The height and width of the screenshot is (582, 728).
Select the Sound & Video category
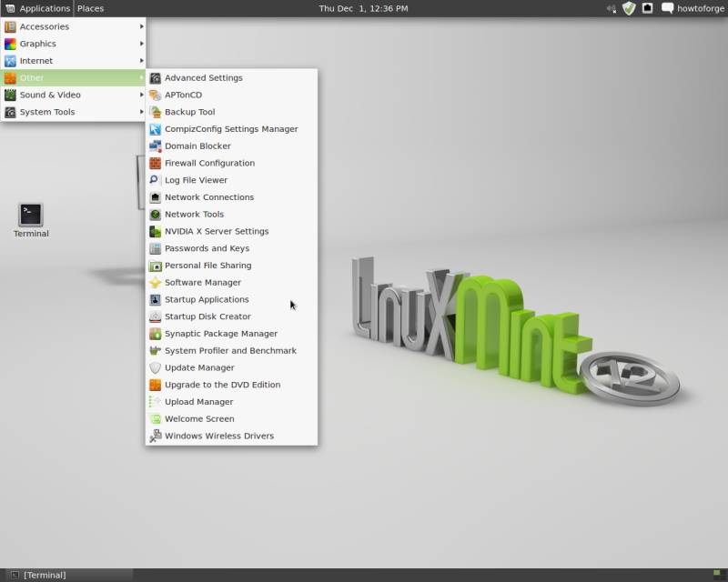click(x=74, y=95)
